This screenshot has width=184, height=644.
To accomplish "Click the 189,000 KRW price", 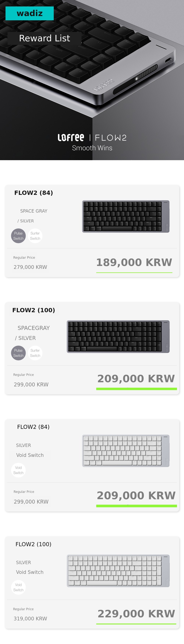I will [x=134, y=262].
